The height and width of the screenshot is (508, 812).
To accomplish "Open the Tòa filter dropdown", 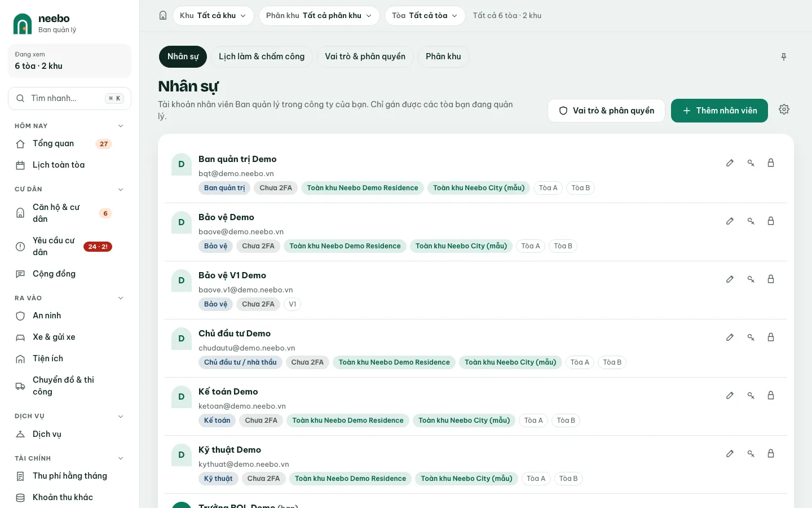I will 425,16.
